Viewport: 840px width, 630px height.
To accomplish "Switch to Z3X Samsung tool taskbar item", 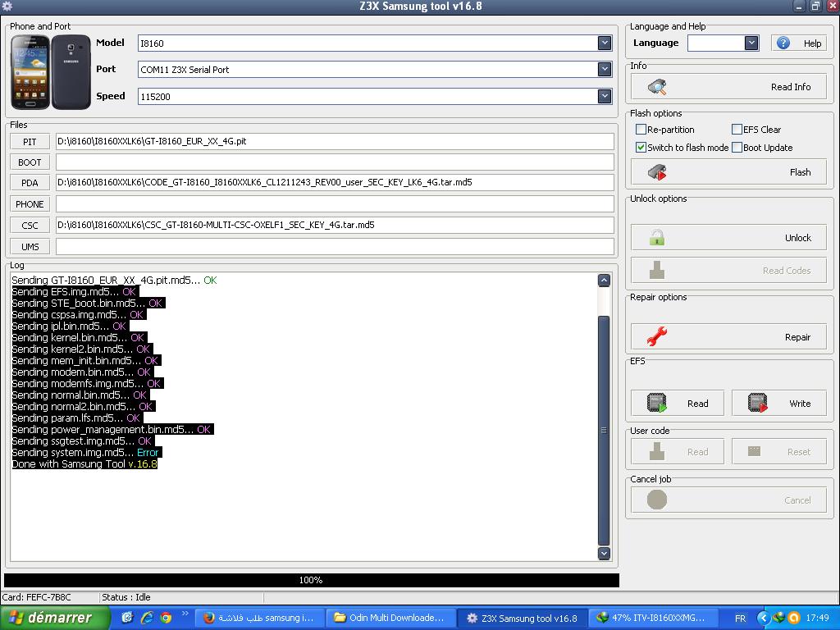I will pyautogui.click(x=523, y=618).
